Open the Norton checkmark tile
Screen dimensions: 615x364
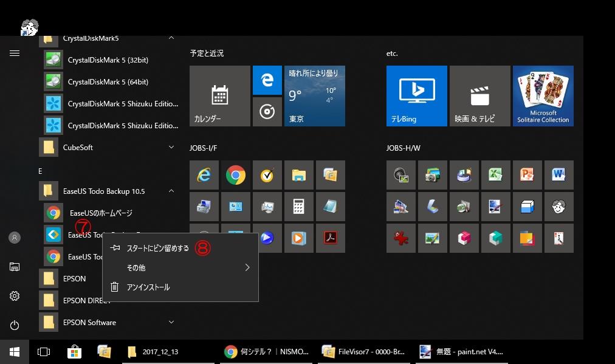click(267, 175)
